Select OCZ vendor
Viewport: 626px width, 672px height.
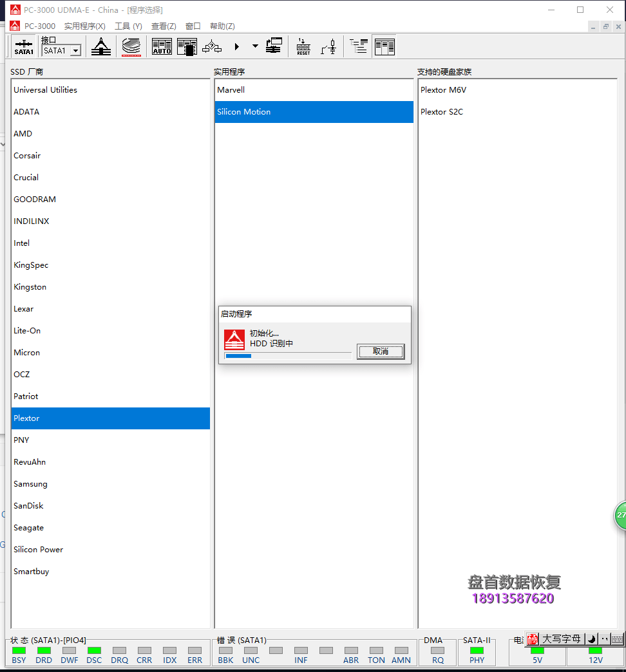(x=111, y=374)
